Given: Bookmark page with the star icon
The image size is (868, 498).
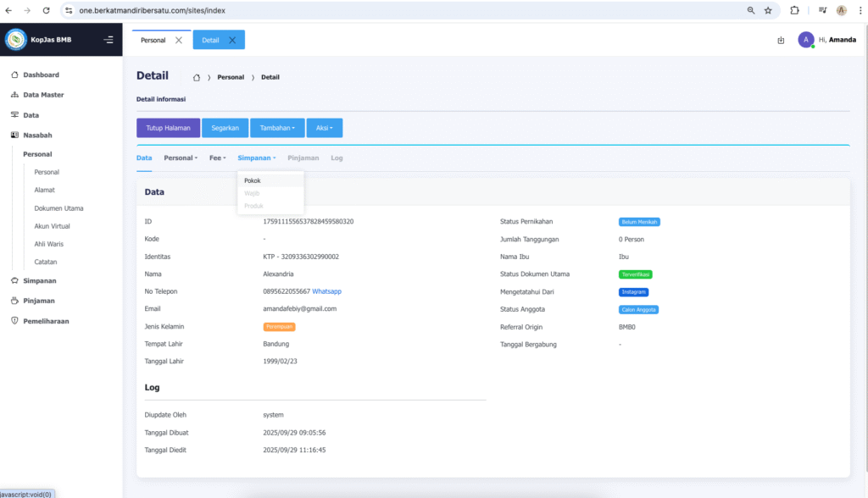Looking at the screenshot, I should 768,10.
